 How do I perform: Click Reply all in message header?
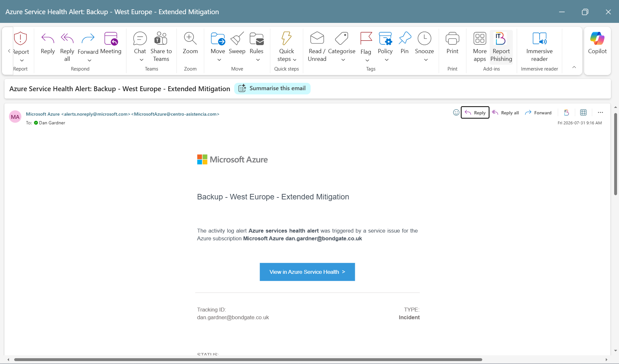505,112
